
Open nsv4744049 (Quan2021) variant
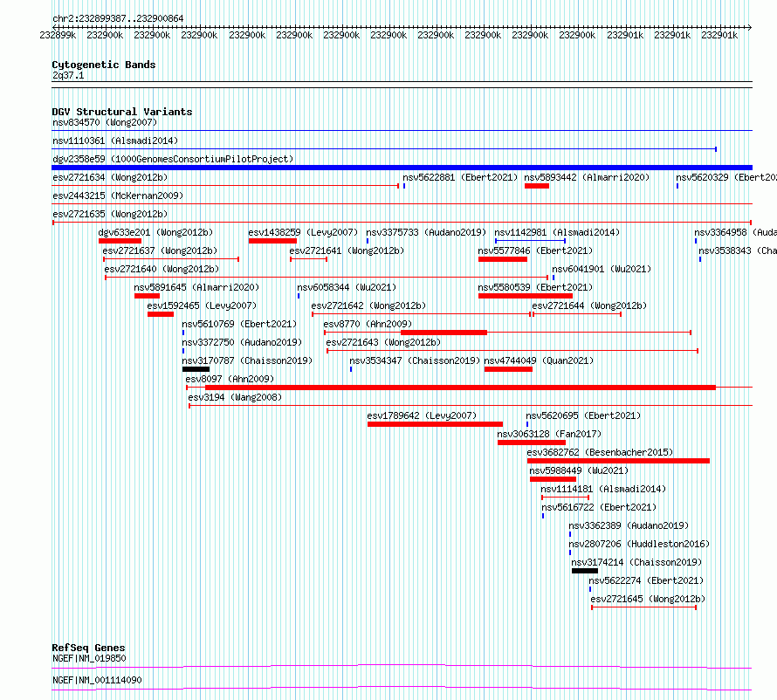pyautogui.click(x=539, y=360)
